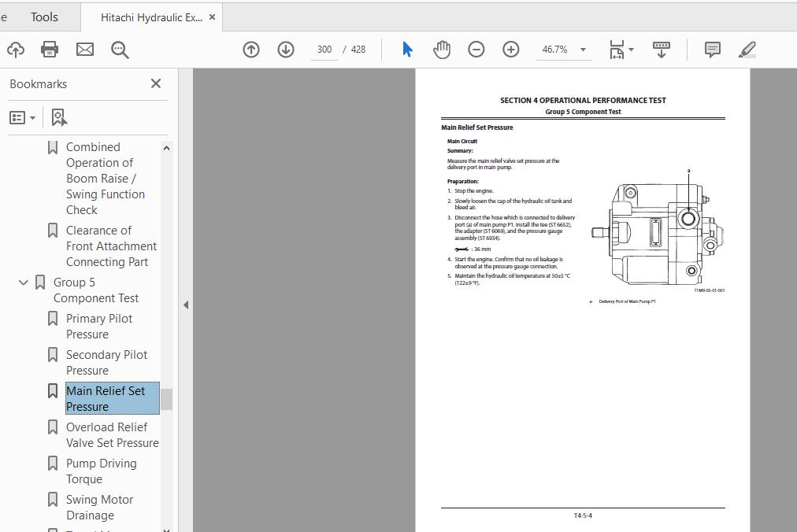Collapse the Group 5 Component Test bookmark
This screenshot has width=797, height=532.
coord(24,283)
